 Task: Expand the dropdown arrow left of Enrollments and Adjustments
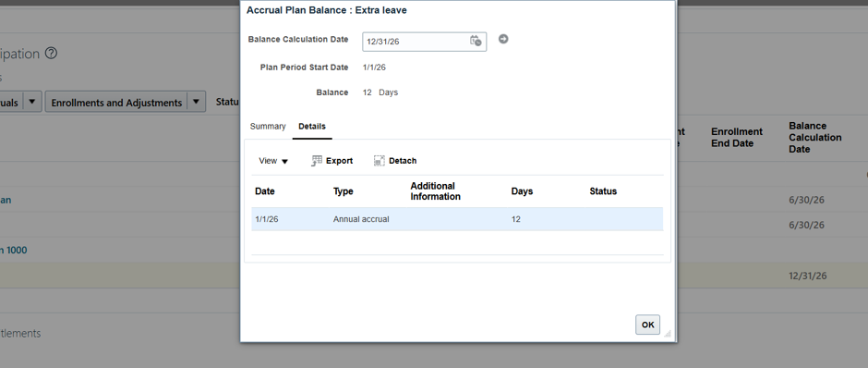tap(32, 102)
